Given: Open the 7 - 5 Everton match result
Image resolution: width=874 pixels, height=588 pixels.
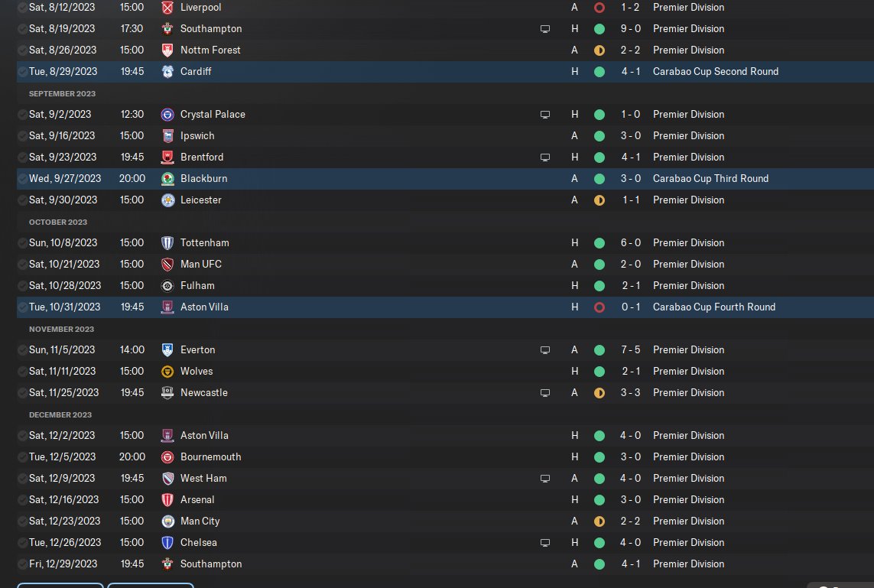Looking at the screenshot, I should point(630,350).
